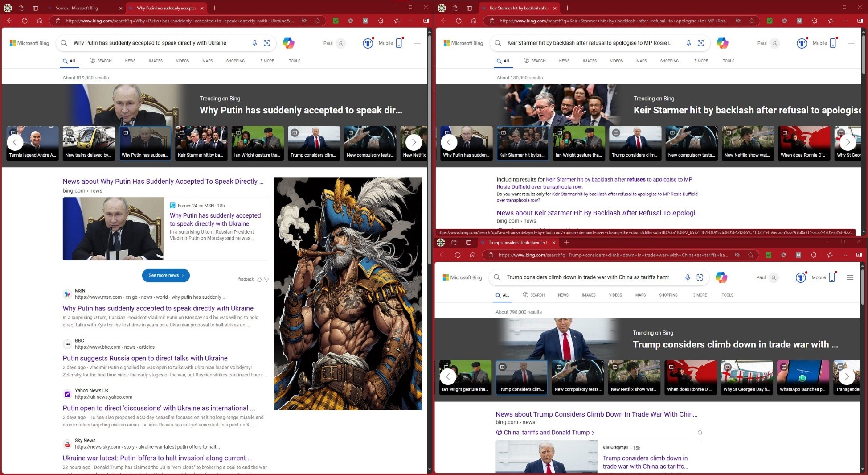
Task: Open WhatsApp launches thumbnail, bottom-right window
Action: coord(803,377)
